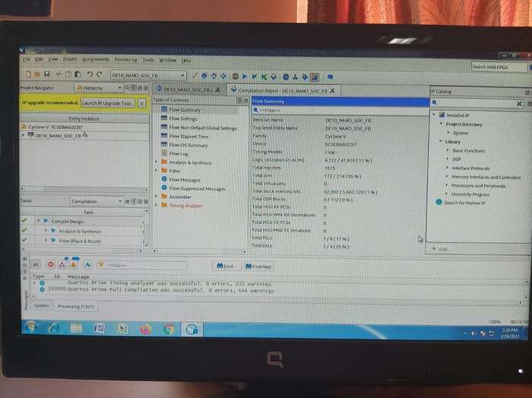Click the Search Intel FPGA field
The image size is (532, 398).
(499, 67)
